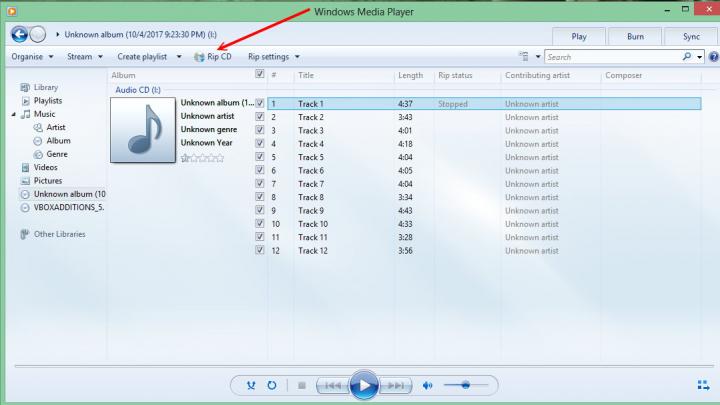Click the Rip CD toolbar button
This screenshot has width=720, height=405.
[213, 56]
